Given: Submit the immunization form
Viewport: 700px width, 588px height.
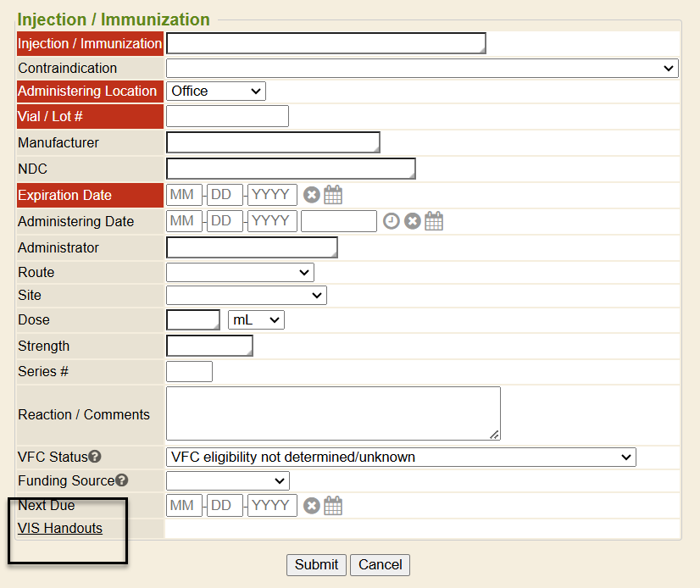Looking at the screenshot, I should 316,564.
